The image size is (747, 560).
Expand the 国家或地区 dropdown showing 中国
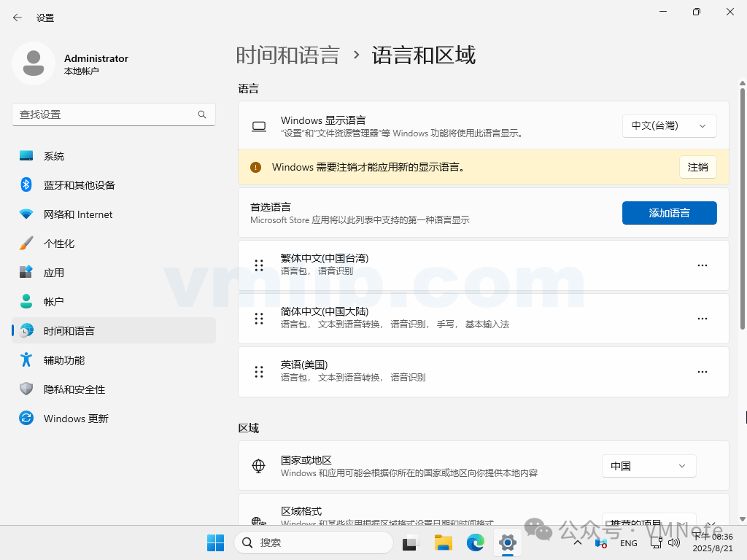tap(649, 466)
